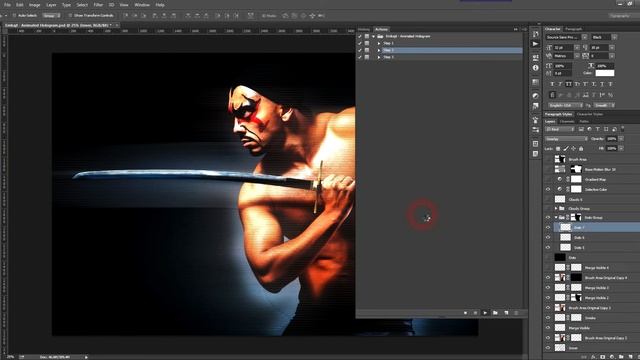Collapse the Dots Group layer folder
The image size is (640, 360).
pos(556,218)
